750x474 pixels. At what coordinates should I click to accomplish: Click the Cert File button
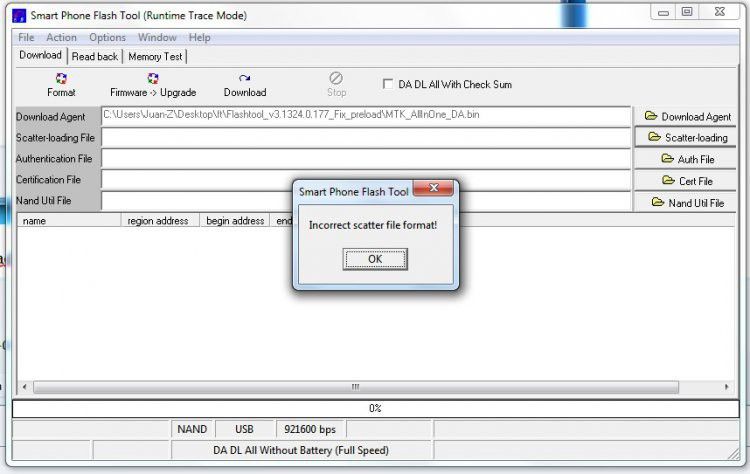pos(687,181)
